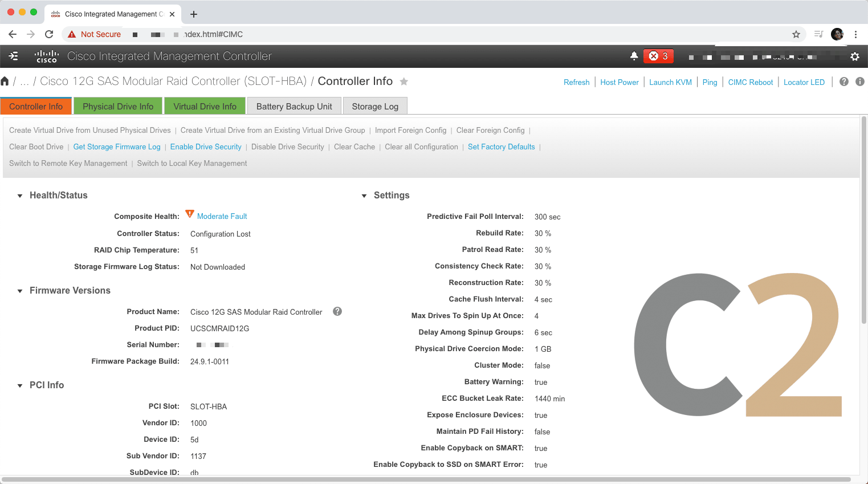
Task: Go to home via breadcrumb house icon
Action: click(x=5, y=81)
